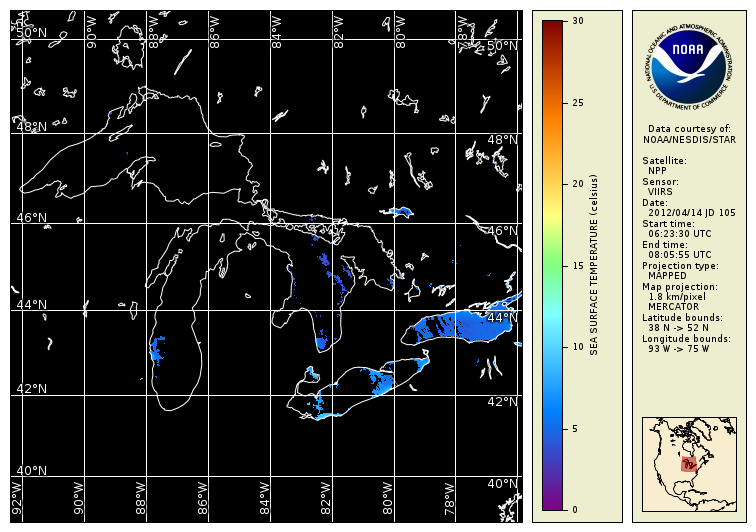Click the bottom-edge '78°W' longitude label
The height and width of the screenshot is (532, 756).
[x=449, y=498]
